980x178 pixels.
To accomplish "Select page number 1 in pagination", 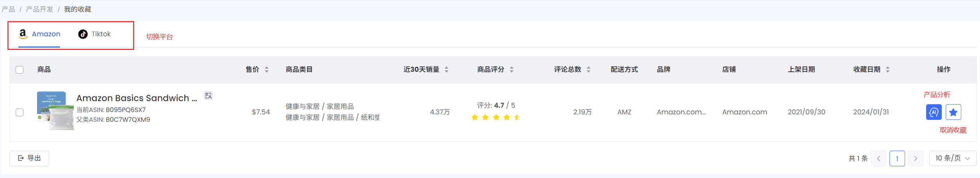I will (x=897, y=158).
